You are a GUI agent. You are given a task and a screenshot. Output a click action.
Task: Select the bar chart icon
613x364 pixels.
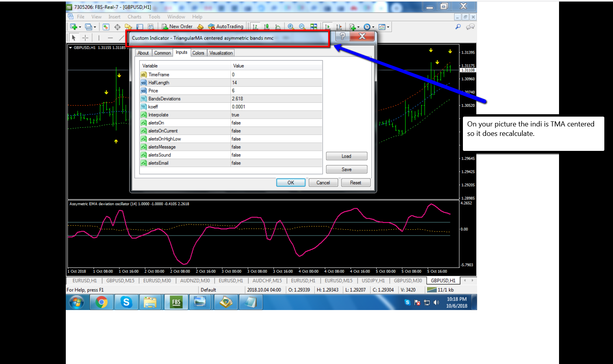coord(255,26)
